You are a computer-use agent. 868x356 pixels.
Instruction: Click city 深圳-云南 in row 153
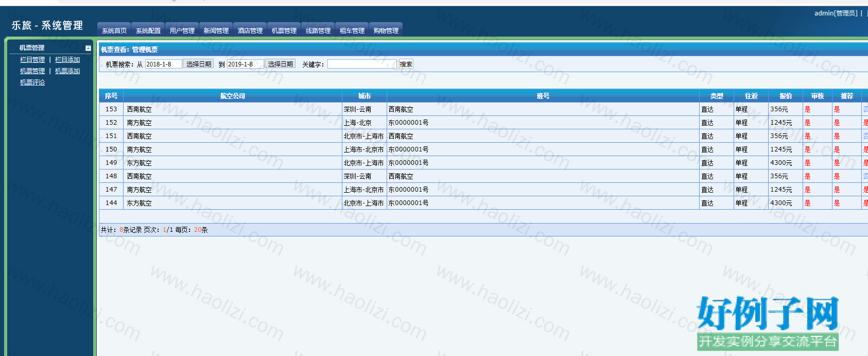(358, 109)
